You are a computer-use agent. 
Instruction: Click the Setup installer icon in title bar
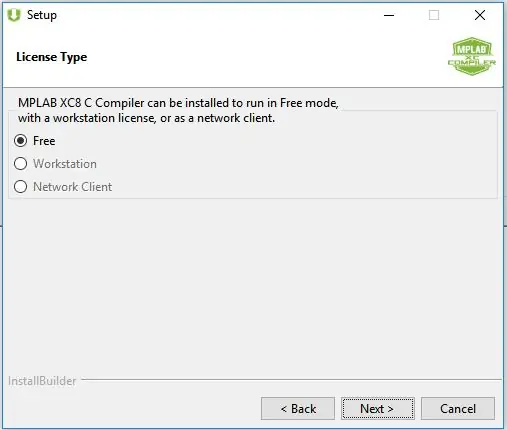click(x=14, y=15)
